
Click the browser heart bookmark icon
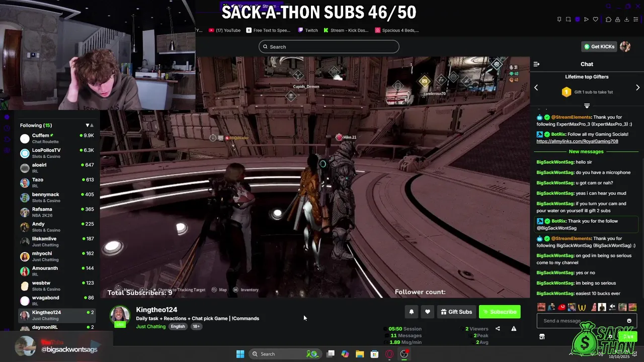[596, 20]
